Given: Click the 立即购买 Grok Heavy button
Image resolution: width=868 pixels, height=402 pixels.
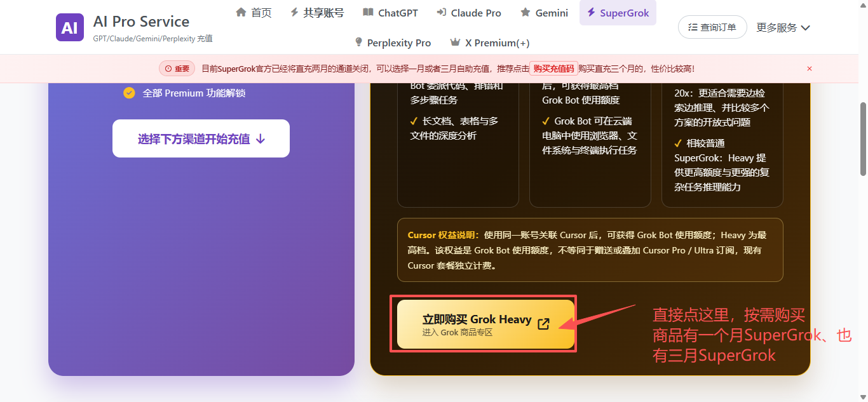Looking at the screenshot, I should pyautogui.click(x=485, y=325).
